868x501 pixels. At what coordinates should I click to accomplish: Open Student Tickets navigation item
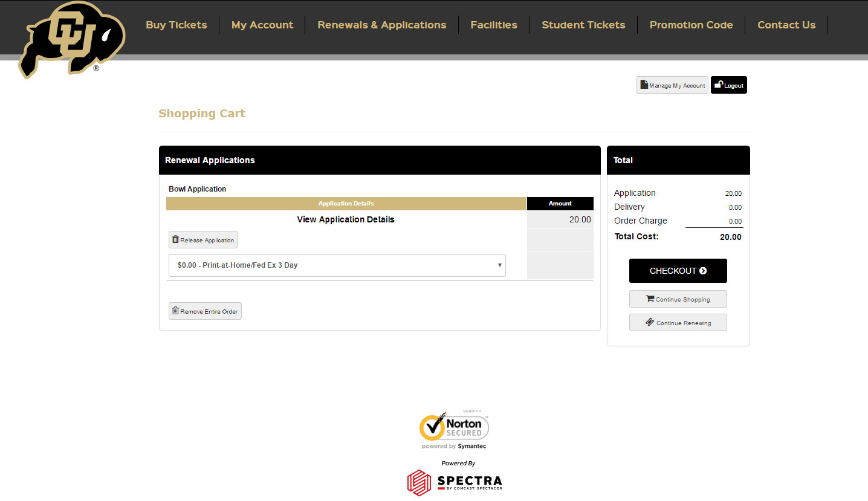click(583, 25)
